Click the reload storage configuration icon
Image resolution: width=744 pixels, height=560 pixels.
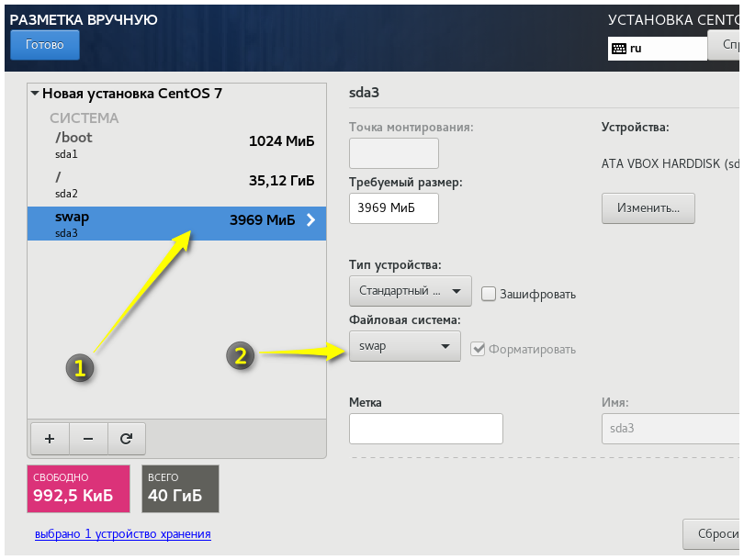click(126, 439)
